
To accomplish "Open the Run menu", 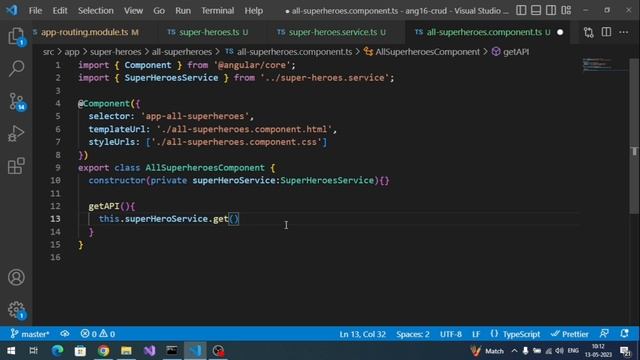I will 183,11.
